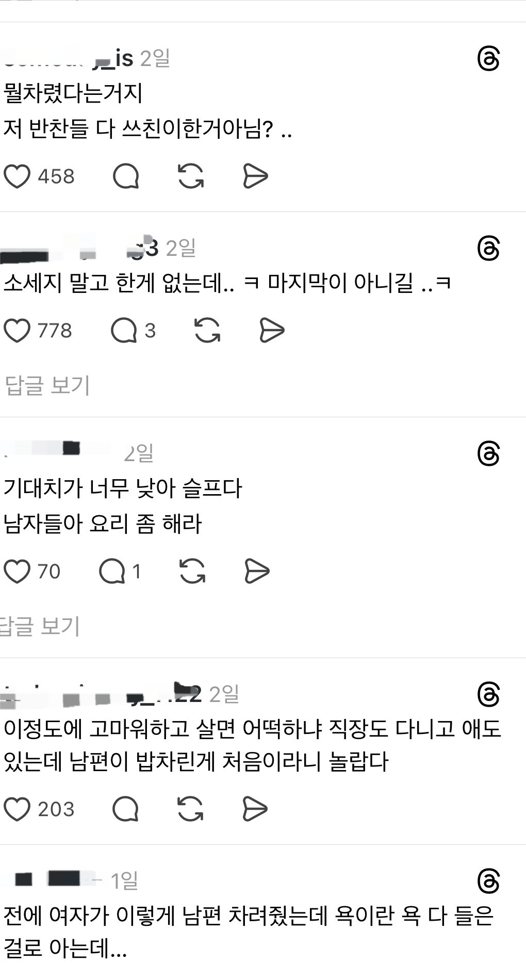Expand 답글 보기 under 778-like comment
This screenshot has height=980, width=526.
pos(47,385)
